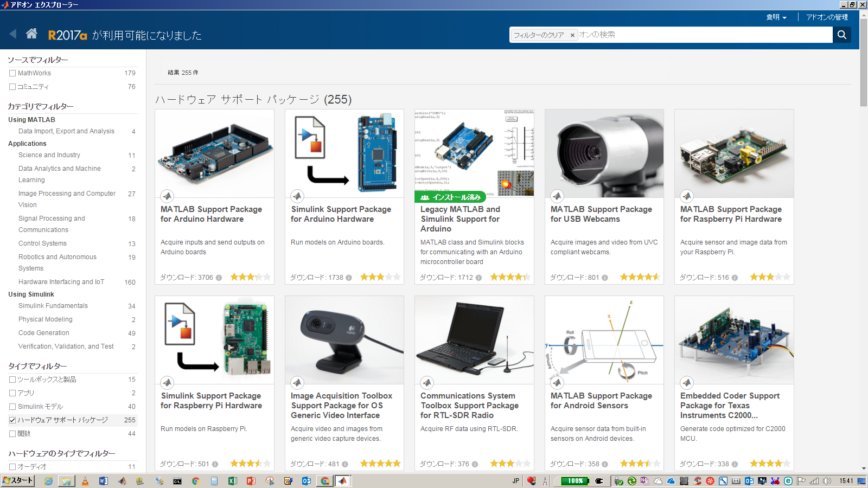
Task: Click the badge icon on USB Webcams card
Action: coord(557,196)
